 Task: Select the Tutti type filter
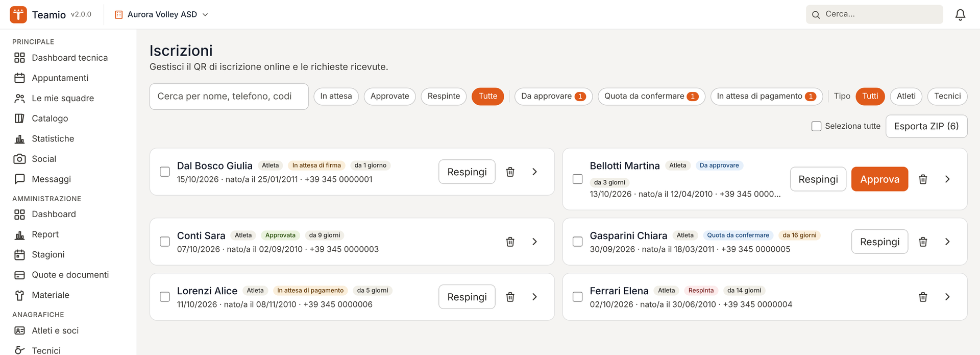870,97
